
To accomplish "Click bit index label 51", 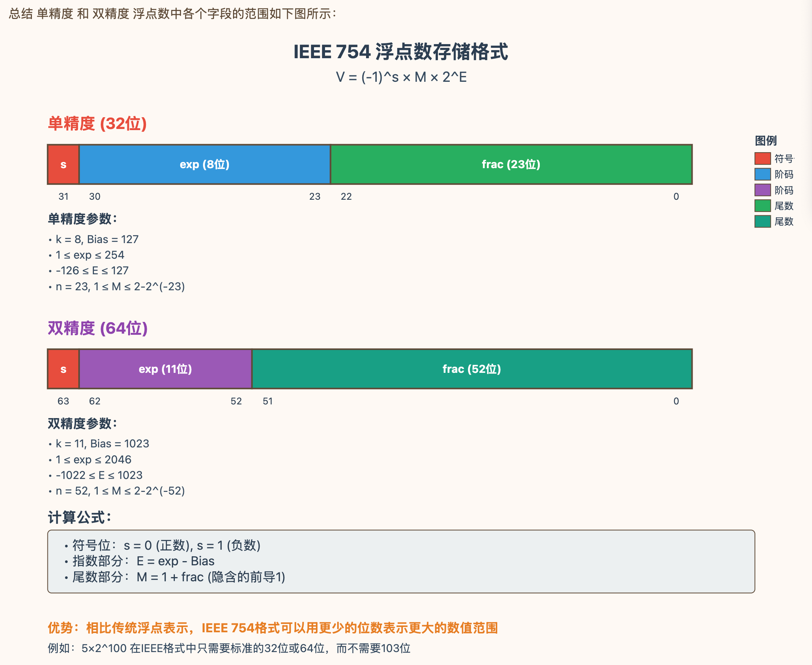I will pyautogui.click(x=268, y=401).
